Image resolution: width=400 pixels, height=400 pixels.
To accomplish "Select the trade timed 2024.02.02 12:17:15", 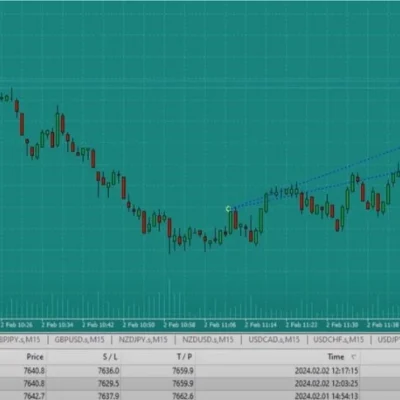I will (x=326, y=371).
